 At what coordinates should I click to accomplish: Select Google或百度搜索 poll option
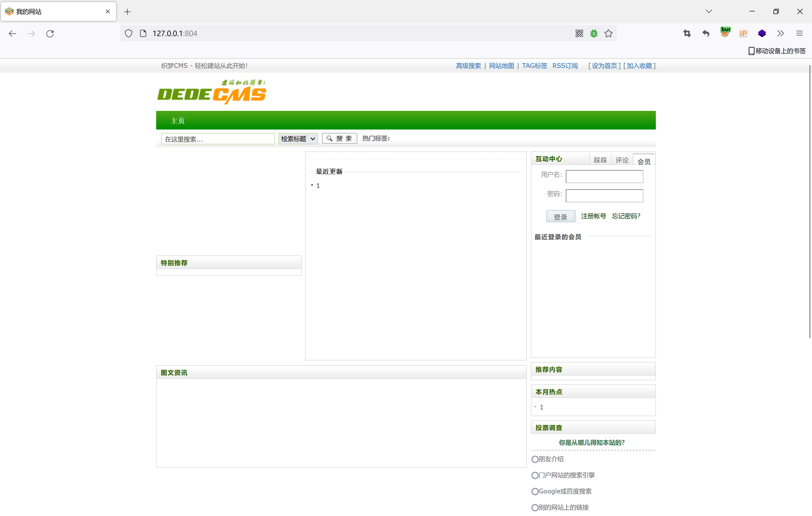pyautogui.click(x=535, y=492)
